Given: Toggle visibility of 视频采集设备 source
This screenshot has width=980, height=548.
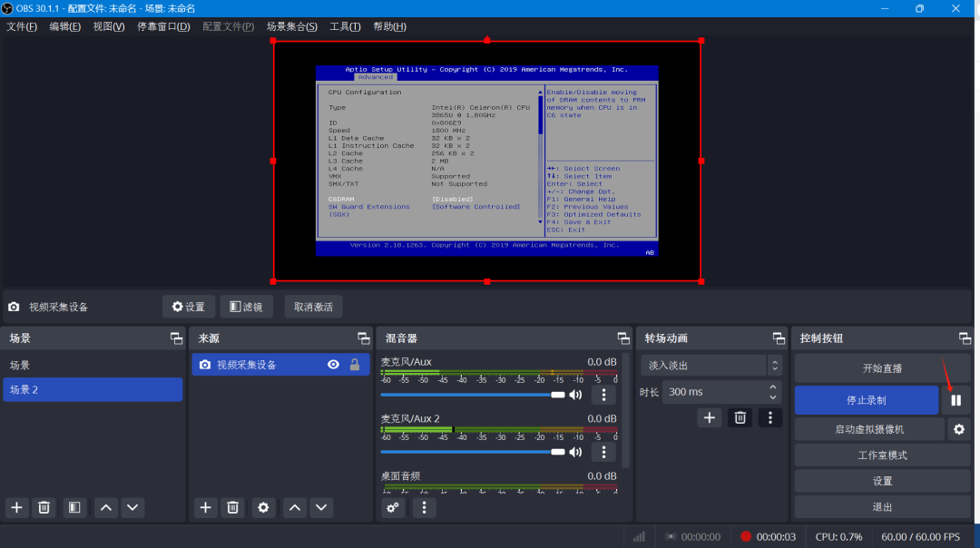Looking at the screenshot, I should 334,365.
